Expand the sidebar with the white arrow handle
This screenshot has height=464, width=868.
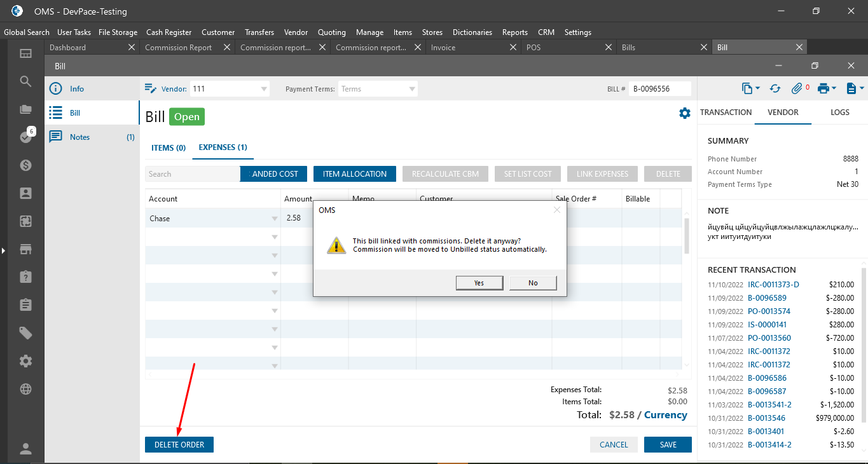(x=3, y=251)
